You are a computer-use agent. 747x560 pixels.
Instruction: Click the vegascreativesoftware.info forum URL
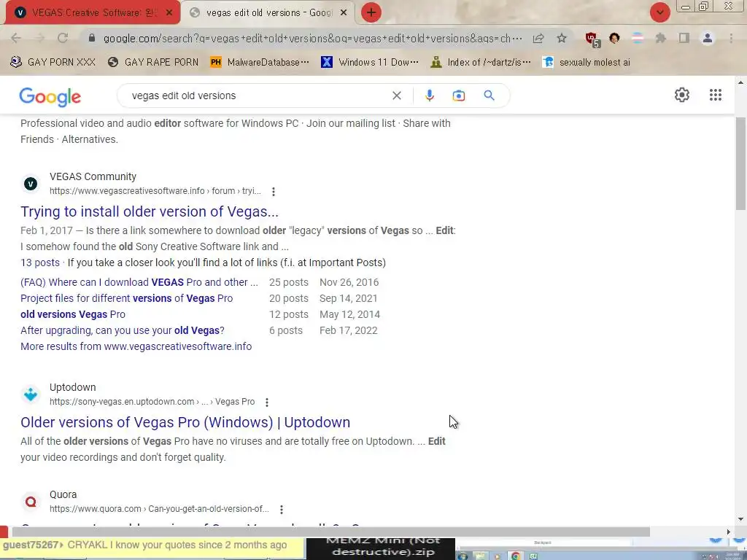tap(155, 191)
